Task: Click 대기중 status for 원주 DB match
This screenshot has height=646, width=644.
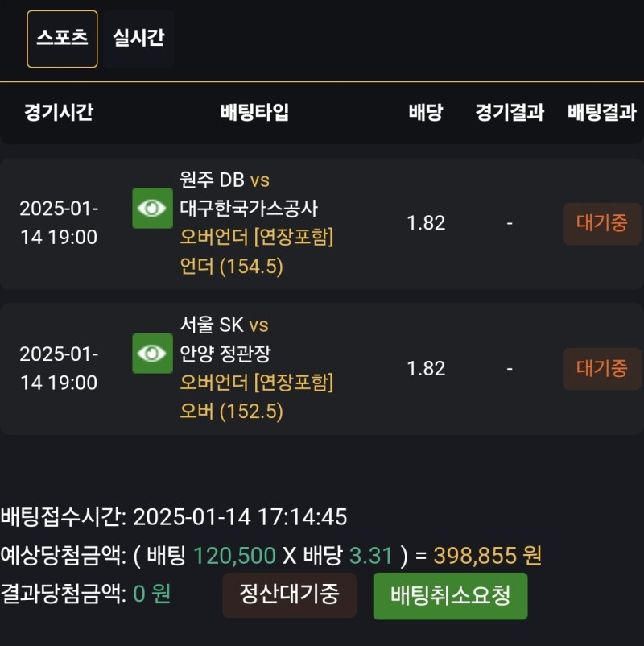Action: [x=601, y=224]
